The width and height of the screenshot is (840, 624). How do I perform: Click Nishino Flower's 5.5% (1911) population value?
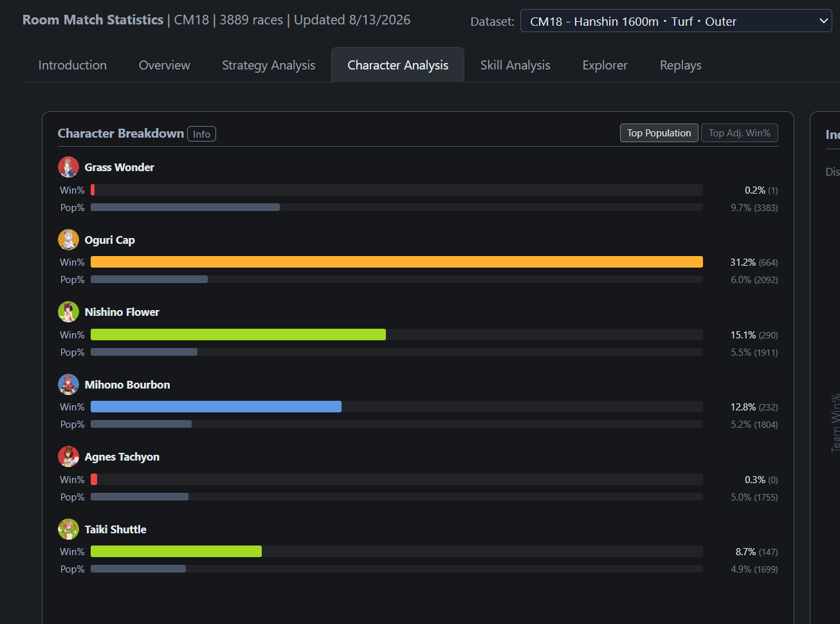754,353
